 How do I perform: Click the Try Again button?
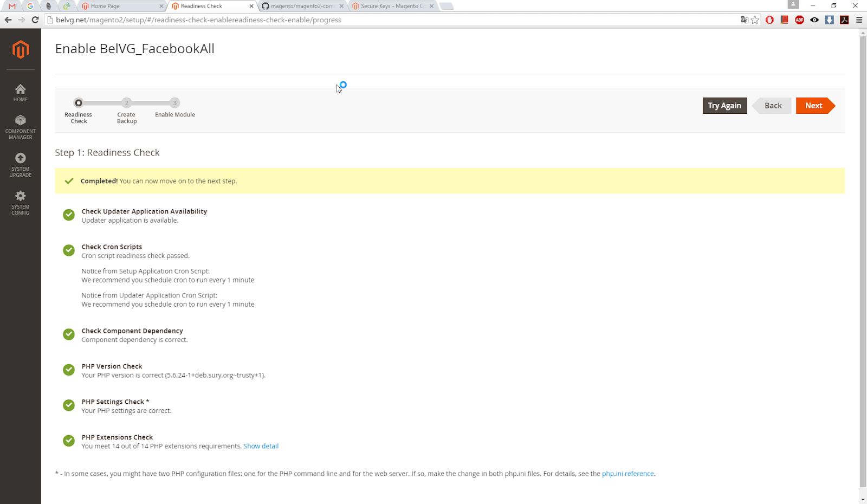[x=724, y=106]
